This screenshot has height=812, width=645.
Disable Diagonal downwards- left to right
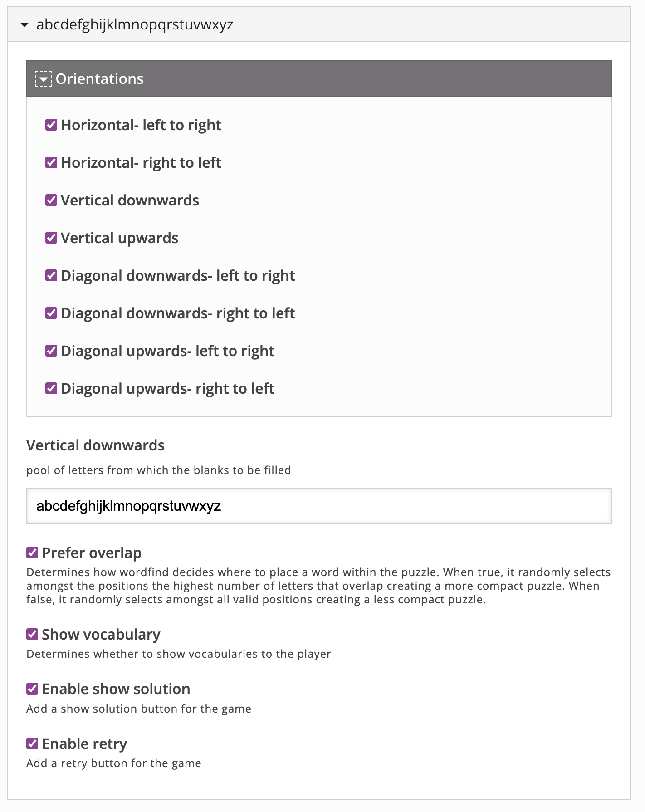coord(51,275)
